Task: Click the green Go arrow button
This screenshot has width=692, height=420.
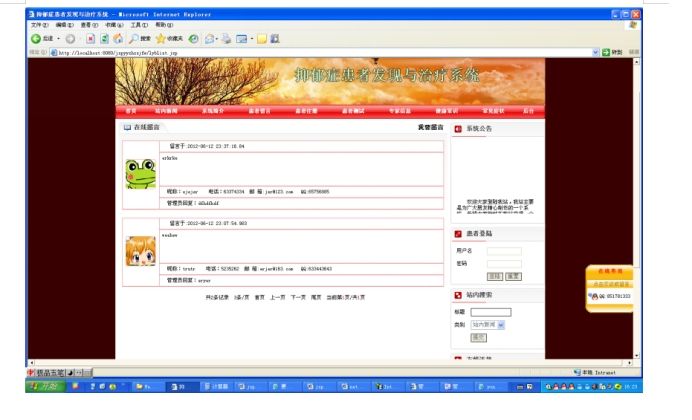Action: 606,52
